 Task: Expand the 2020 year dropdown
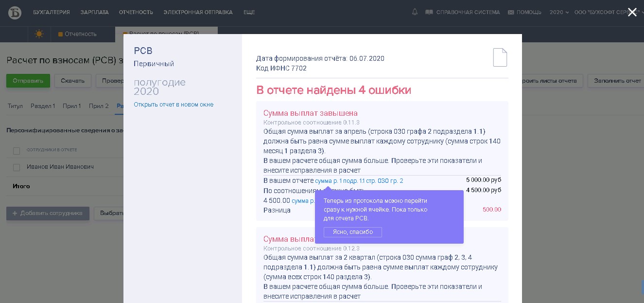559,12
